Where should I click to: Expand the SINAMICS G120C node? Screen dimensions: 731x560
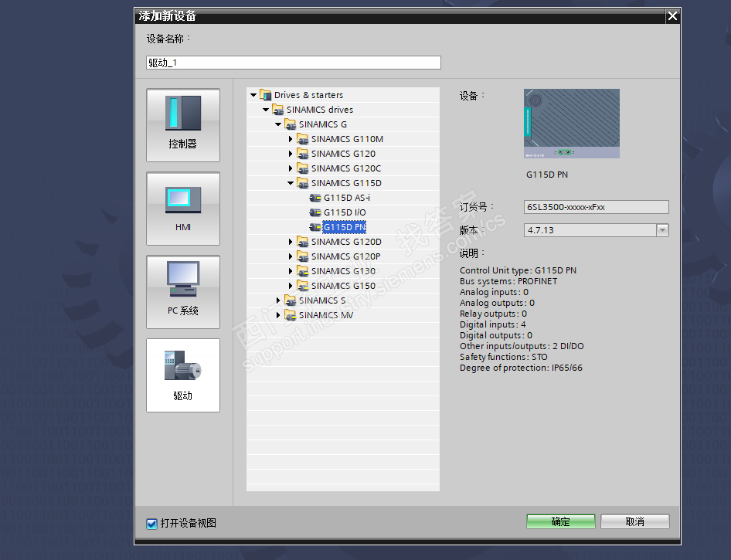point(291,168)
